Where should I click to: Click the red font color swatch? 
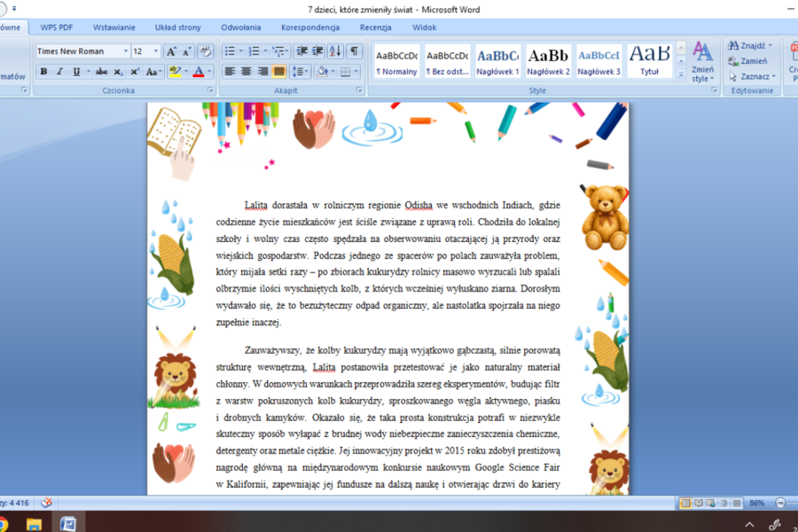(199, 71)
